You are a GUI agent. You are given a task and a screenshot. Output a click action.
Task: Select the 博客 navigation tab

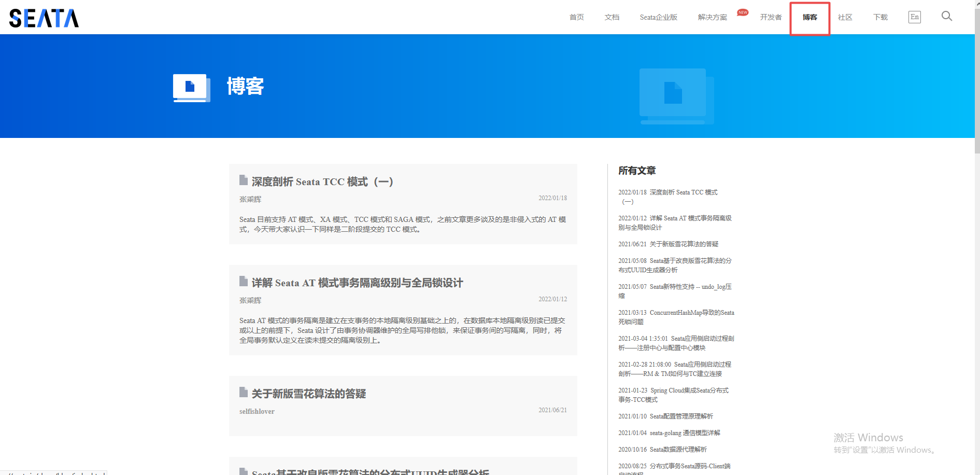(x=810, y=17)
